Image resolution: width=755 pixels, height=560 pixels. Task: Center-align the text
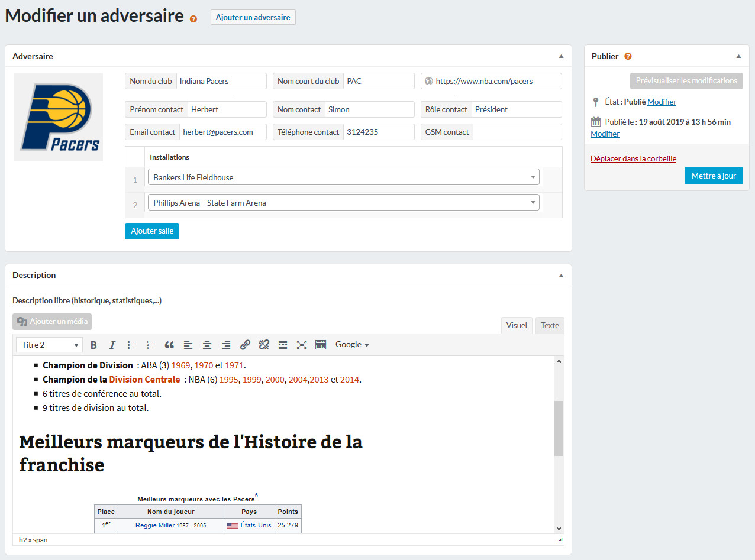[207, 345]
